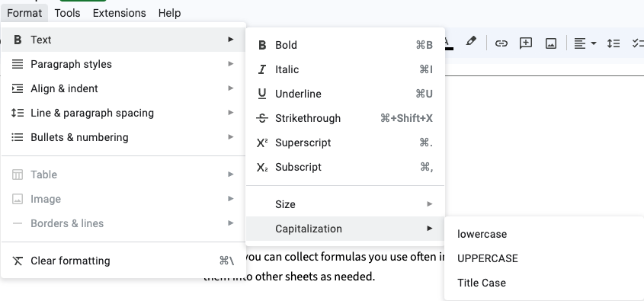Click the insert link toolbar icon
The image size is (644, 301).
click(501, 43)
